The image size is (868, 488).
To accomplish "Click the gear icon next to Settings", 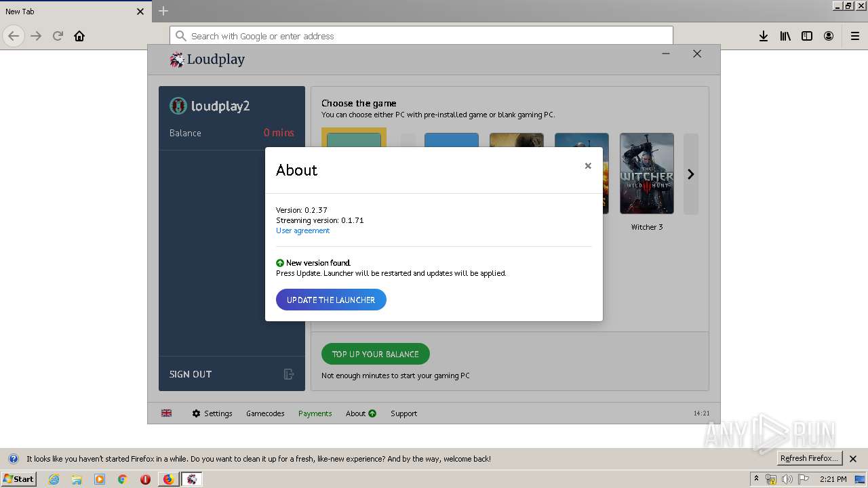I will (196, 413).
